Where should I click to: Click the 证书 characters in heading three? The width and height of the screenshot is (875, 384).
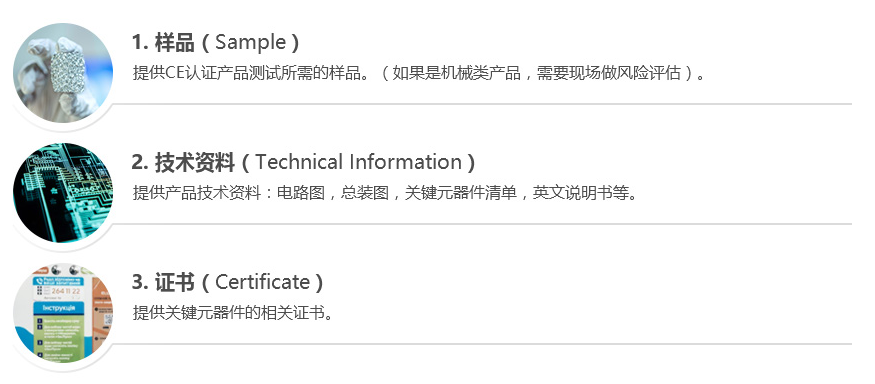[175, 282]
